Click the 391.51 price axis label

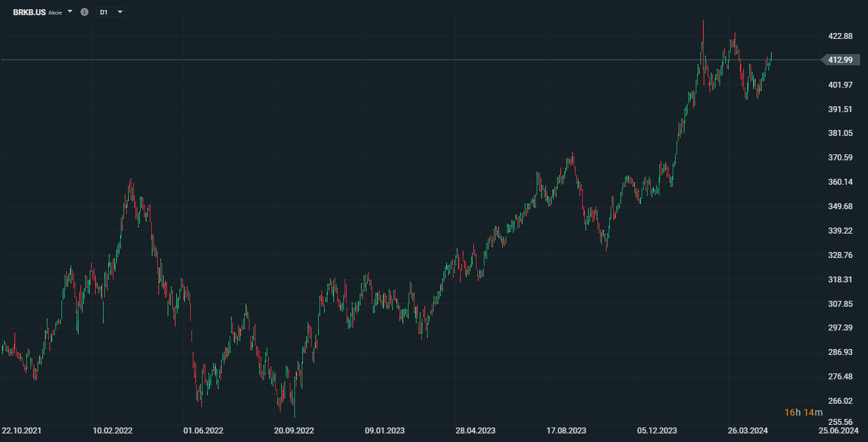click(x=839, y=110)
